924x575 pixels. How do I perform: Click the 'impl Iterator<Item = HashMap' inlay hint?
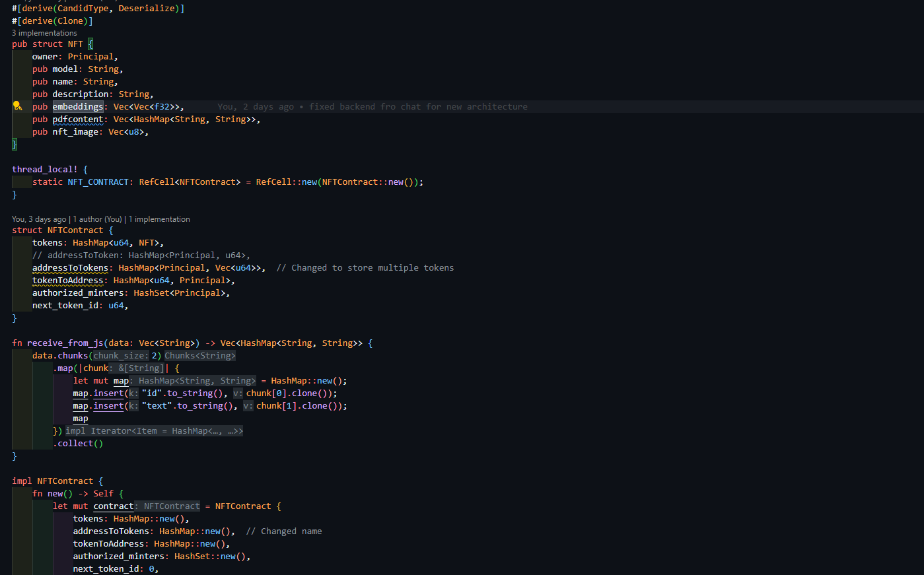(x=155, y=431)
